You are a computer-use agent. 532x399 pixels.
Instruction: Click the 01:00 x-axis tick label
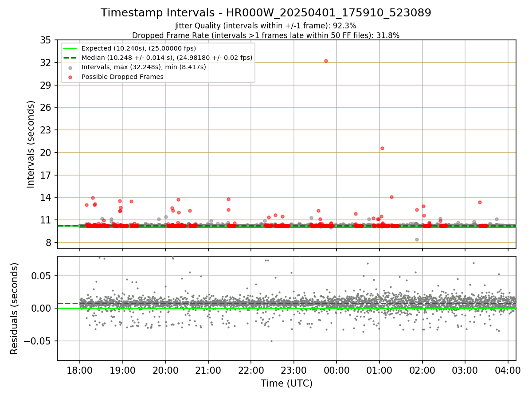(379, 370)
